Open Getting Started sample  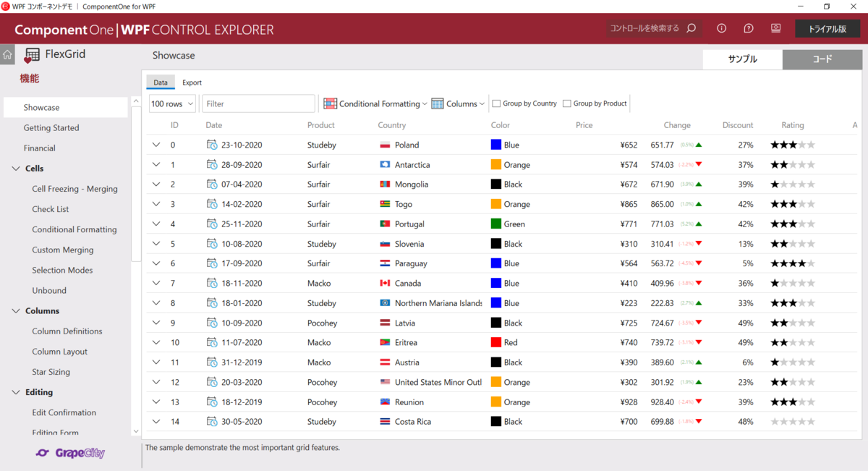51,128
